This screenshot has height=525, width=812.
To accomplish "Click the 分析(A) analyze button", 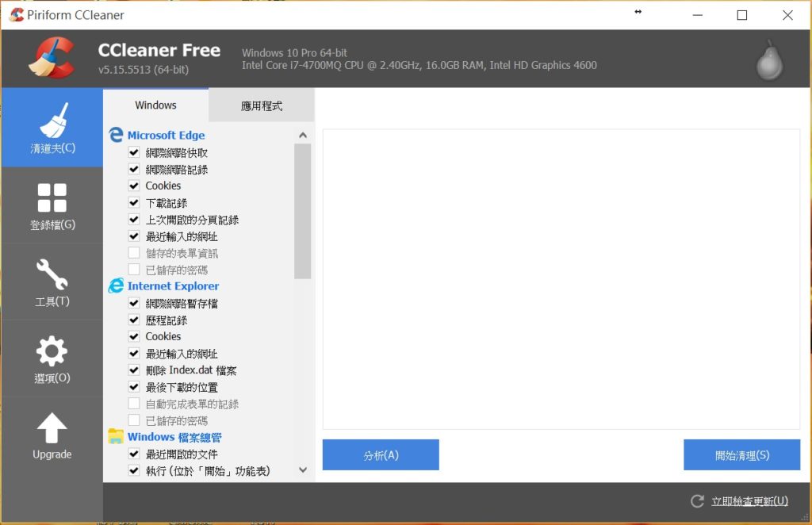I will tap(381, 455).
